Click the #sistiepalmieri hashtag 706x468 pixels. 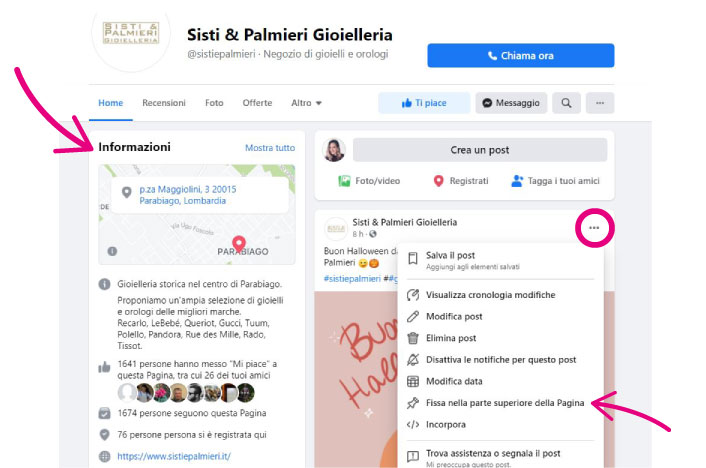pyautogui.click(x=352, y=279)
